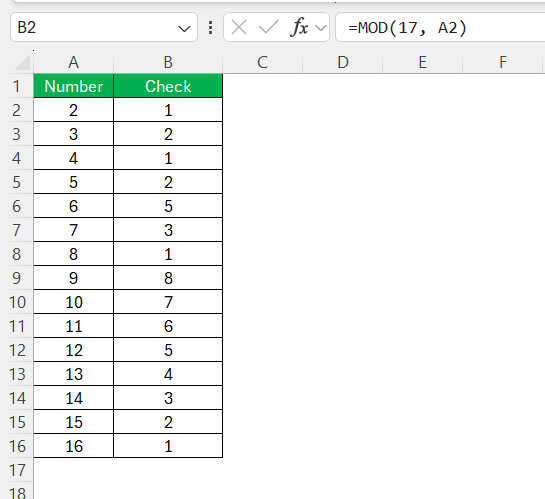Screen dimensions: 545x499
Task: Select row 8 header
Action: 17,254
